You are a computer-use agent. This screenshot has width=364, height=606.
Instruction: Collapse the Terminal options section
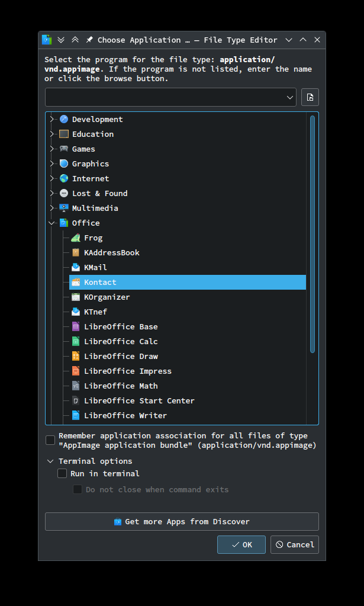[x=50, y=461]
